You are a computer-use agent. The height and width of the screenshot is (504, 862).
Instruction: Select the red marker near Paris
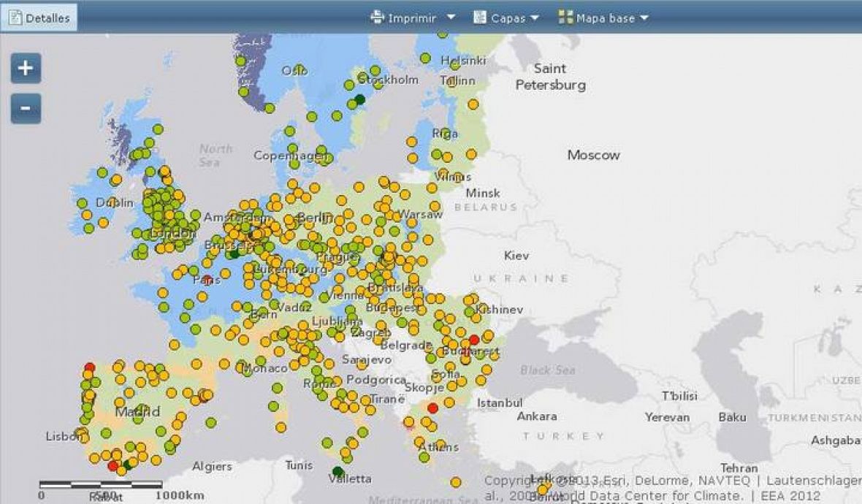tap(208, 280)
